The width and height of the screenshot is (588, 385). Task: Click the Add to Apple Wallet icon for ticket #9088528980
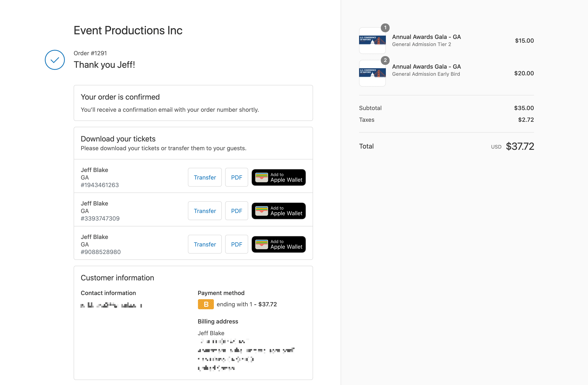point(279,244)
